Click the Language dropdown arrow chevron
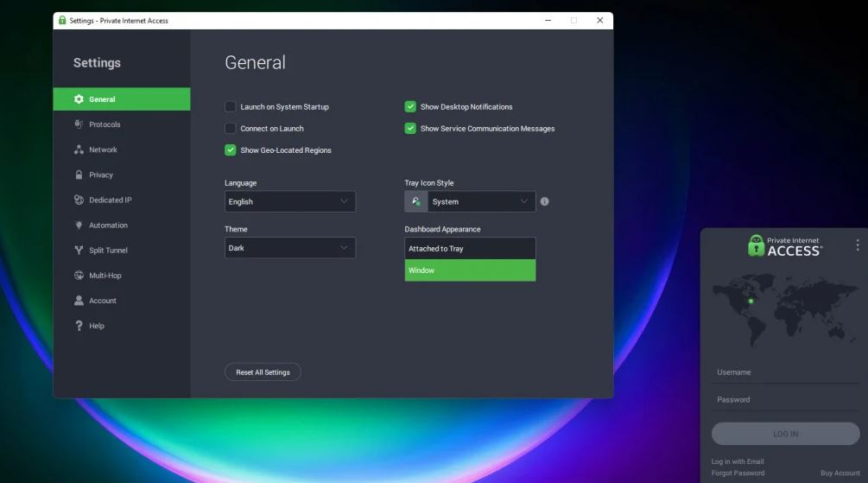The height and width of the screenshot is (483, 868). coord(344,201)
